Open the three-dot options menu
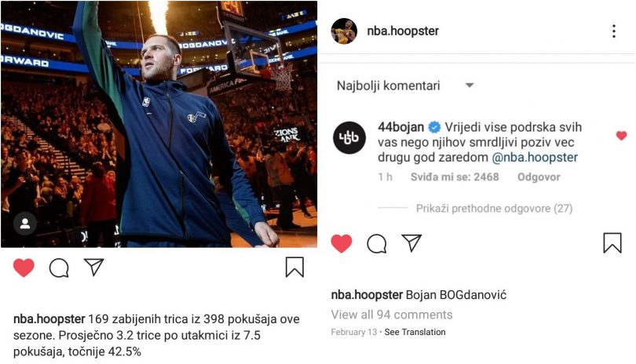The image size is (636, 364). [614, 31]
